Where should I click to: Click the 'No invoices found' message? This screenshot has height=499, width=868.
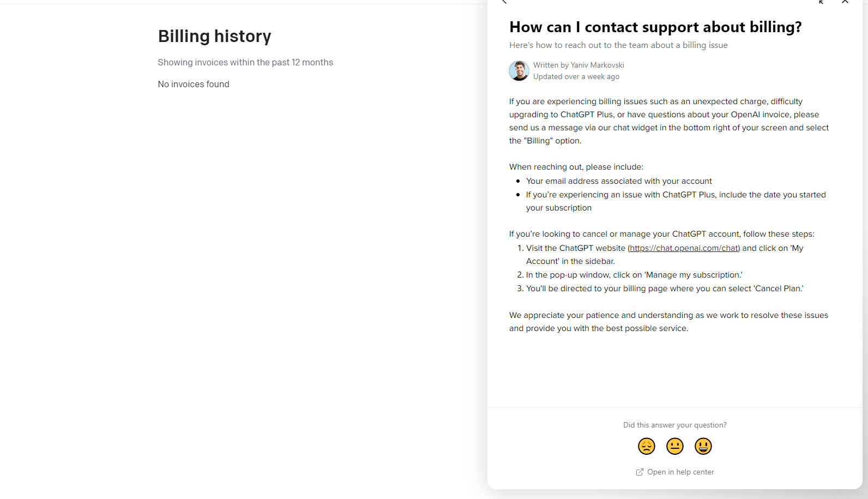point(194,84)
